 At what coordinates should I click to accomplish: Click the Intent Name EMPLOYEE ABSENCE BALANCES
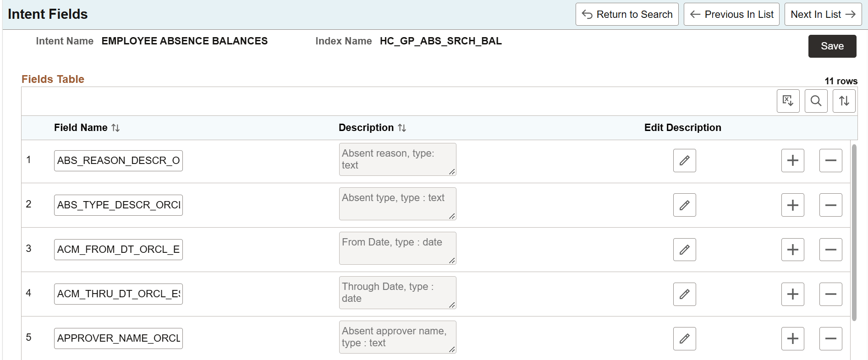point(184,41)
